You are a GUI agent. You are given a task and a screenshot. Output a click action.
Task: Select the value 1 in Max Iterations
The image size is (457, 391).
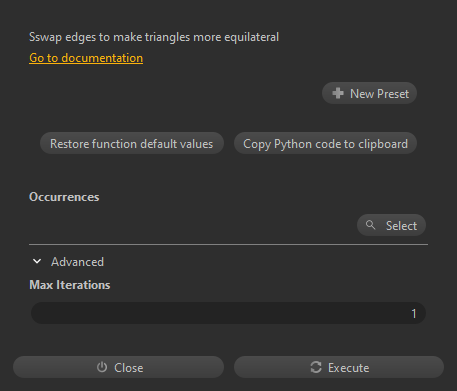[414, 313]
